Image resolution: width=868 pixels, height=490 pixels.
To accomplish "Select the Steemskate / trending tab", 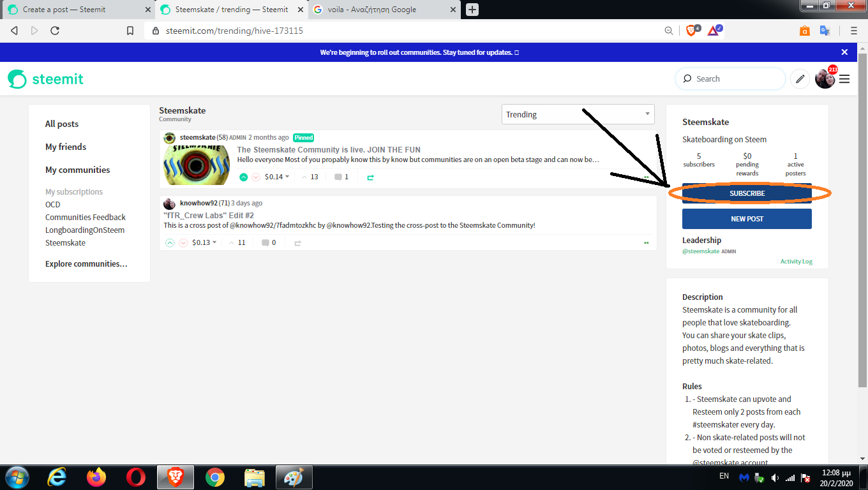I will click(231, 10).
